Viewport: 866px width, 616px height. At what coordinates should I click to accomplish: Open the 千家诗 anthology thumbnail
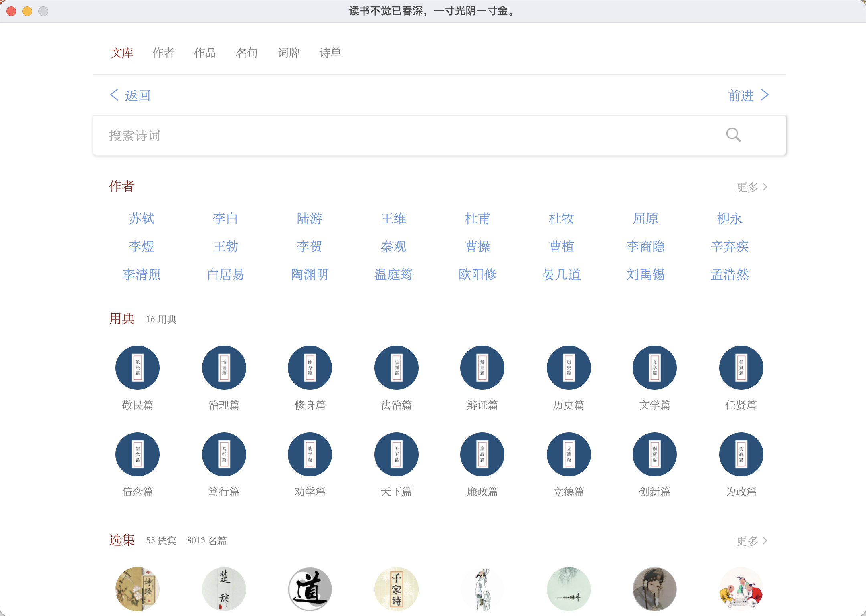pyautogui.click(x=396, y=589)
